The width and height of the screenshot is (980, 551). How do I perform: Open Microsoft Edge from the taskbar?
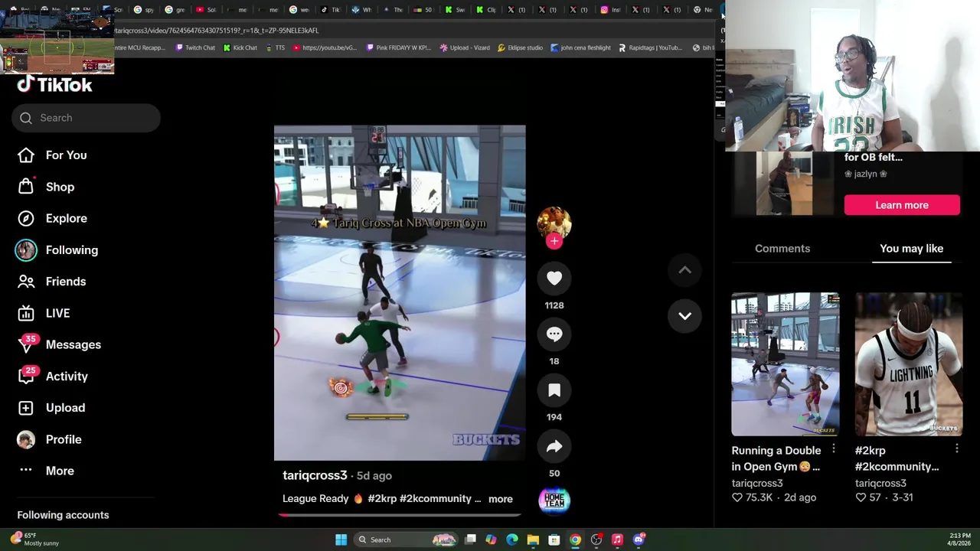click(512, 540)
